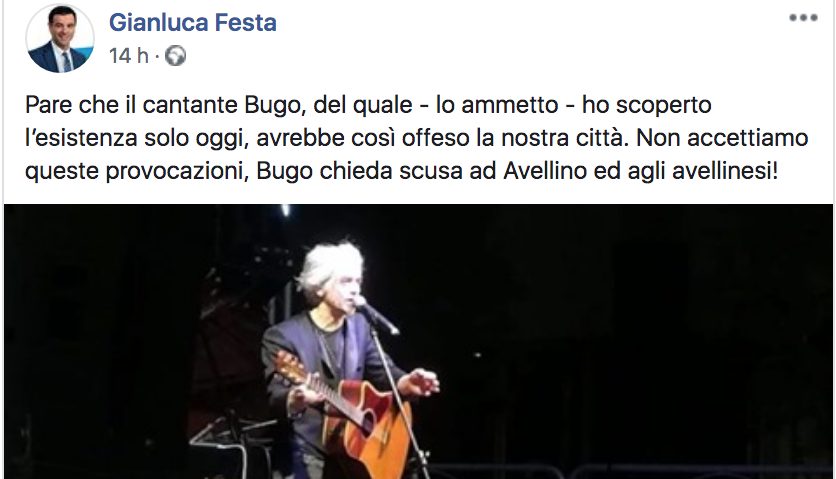
Task: Open the Gianluca Festa name link
Action: coord(193,22)
